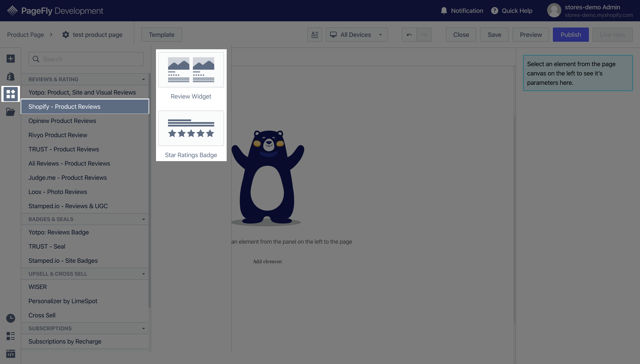Click the Live view button
Image resolution: width=640 pixels, height=364 pixels.
pyautogui.click(x=612, y=34)
